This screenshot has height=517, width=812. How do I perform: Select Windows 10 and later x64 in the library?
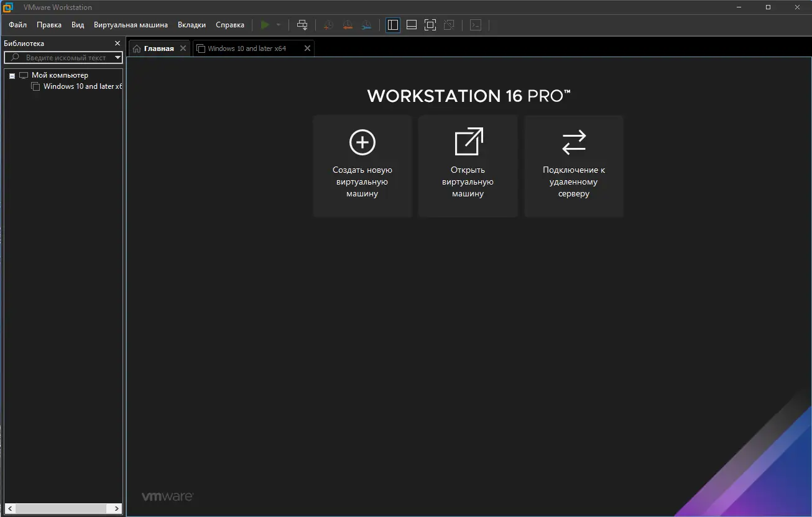76,86
